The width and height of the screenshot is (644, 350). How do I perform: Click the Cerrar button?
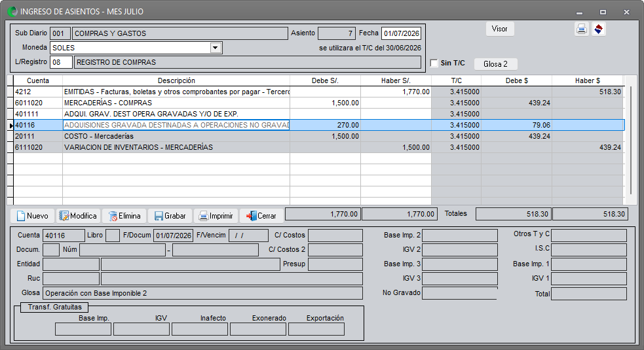[x=261, y=216]
